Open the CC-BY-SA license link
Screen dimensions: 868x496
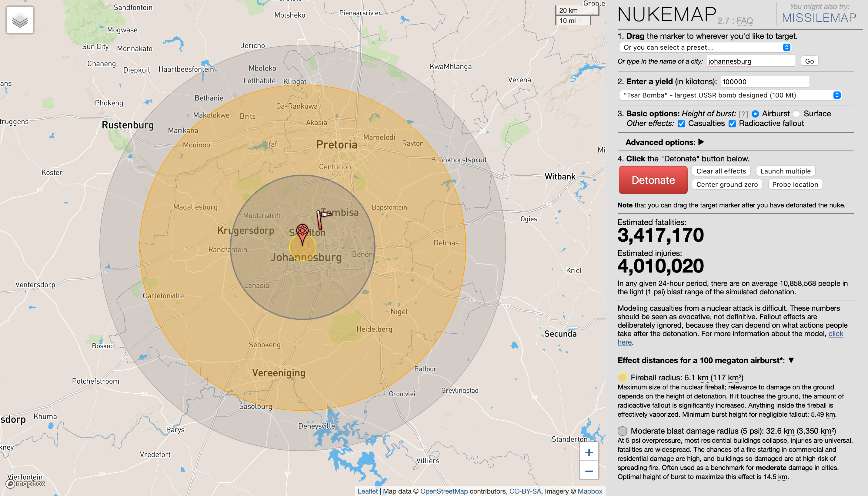coord(525,491)
